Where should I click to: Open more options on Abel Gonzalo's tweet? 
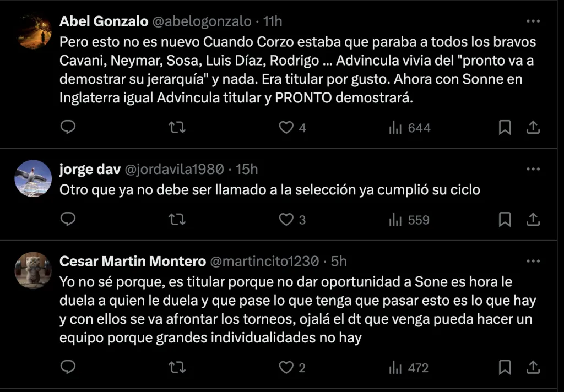tap(533, 21)
